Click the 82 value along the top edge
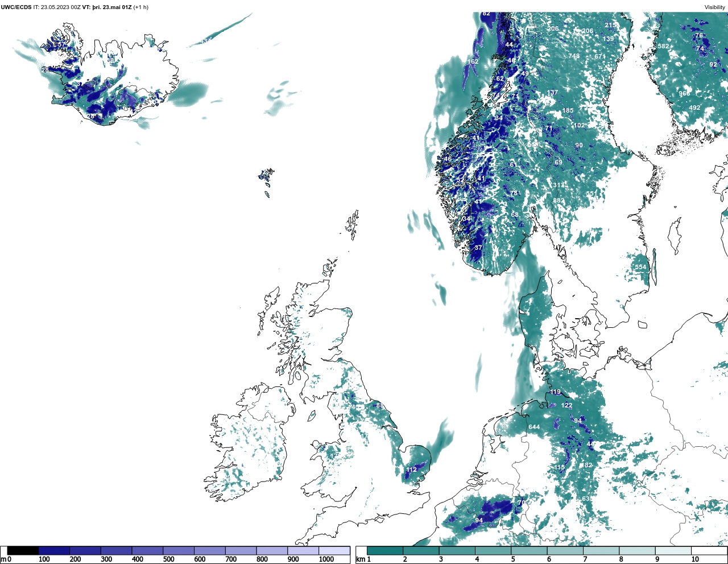The width and height of the screenshot is (728, 564). (486, 13)
